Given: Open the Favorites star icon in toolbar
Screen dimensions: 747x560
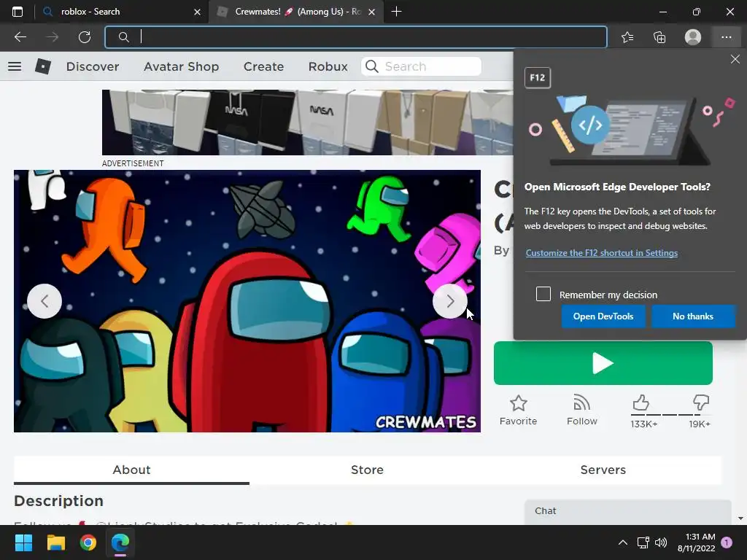Looking at the screenshot, I should pyautogui.click(x=627, y=37).
